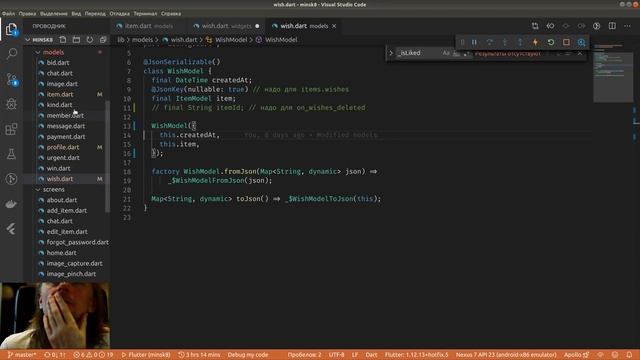Open the Терминал menu
The image size is (640, 360).
[x=145, y=13]
